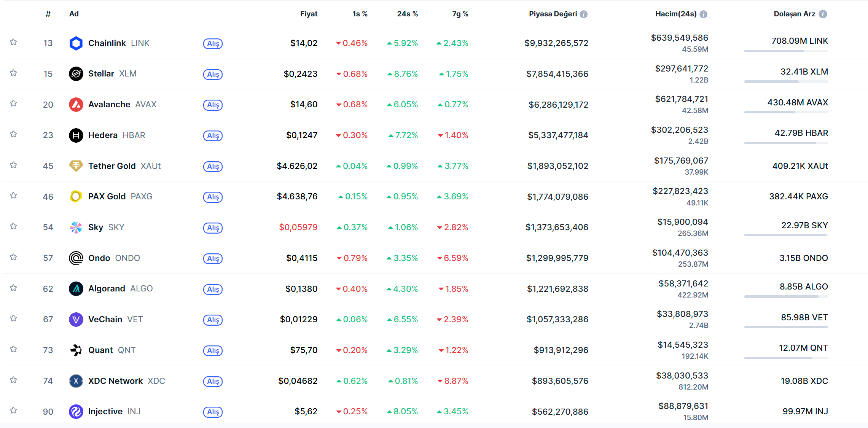Viewport: 868px width, 428px height.
Task: Sort table by Fiyat column header
Action: [309, 14]
